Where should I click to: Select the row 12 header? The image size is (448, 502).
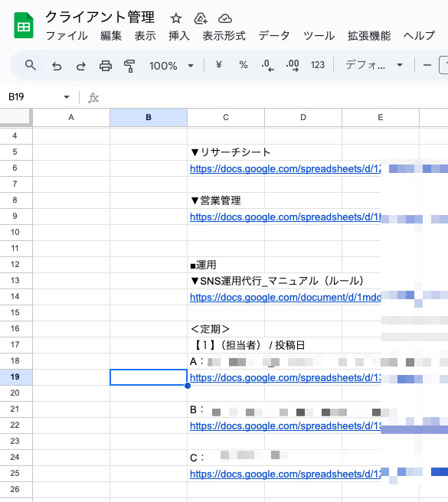pyautogui.click(x=15, y=265)
